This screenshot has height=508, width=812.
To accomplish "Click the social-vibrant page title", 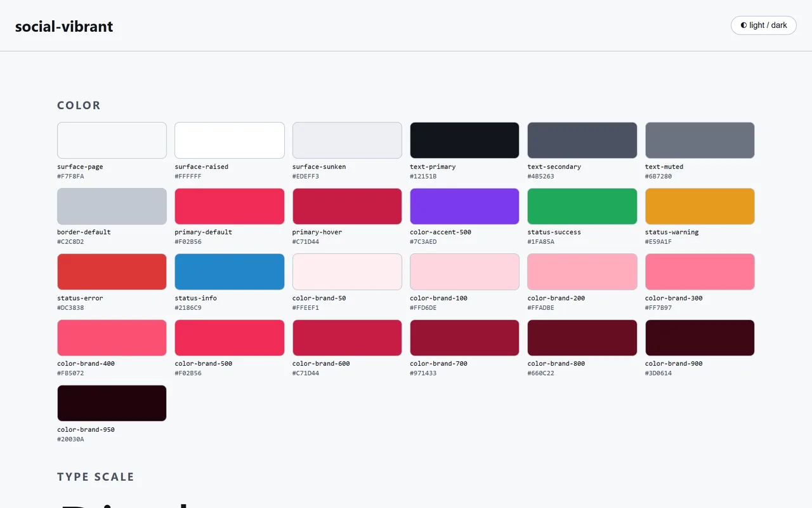I will [x=64, y=27].
